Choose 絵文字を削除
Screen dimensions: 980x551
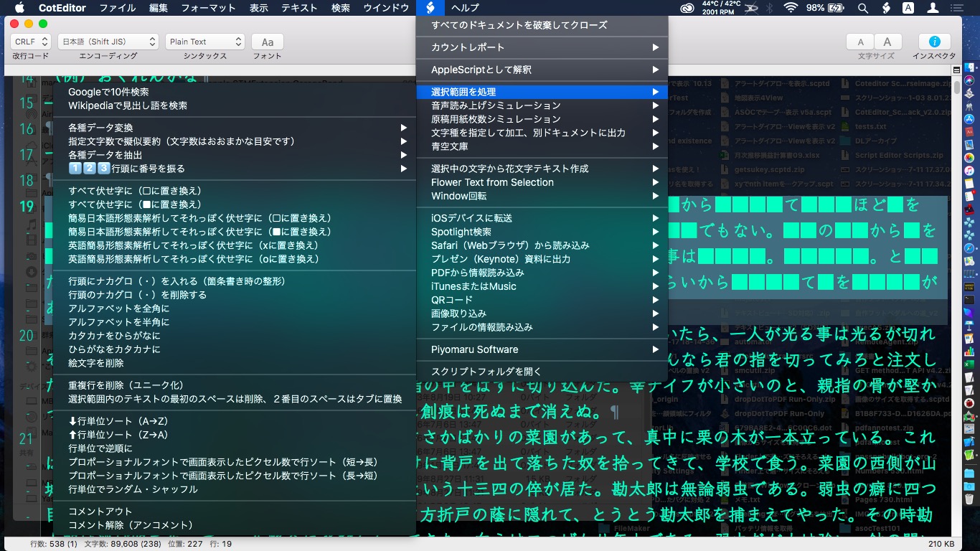235,363
